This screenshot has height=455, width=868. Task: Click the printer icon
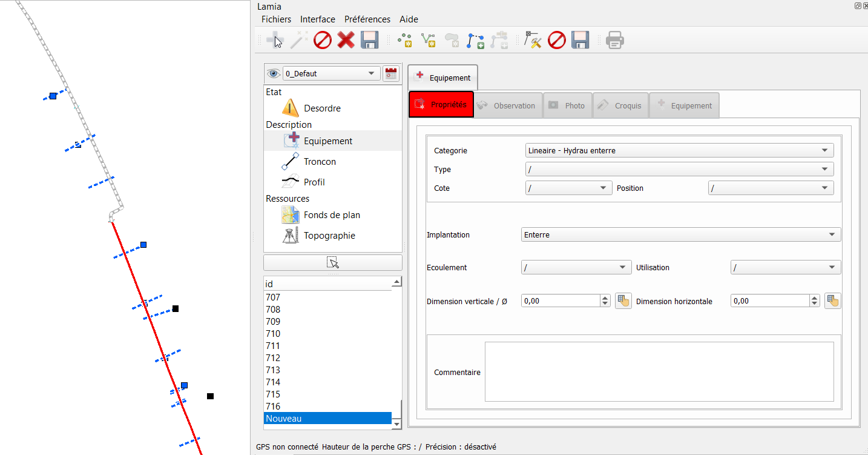[x=615, y=41]
